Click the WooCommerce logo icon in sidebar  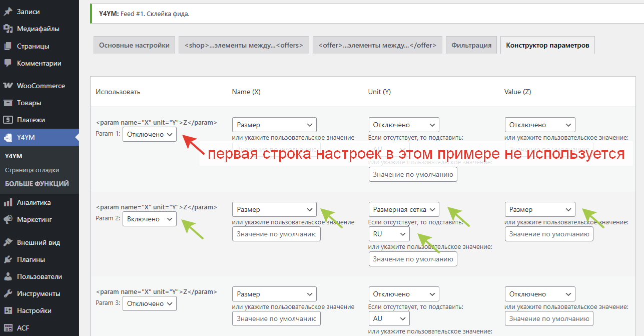[x=8, y=86]
